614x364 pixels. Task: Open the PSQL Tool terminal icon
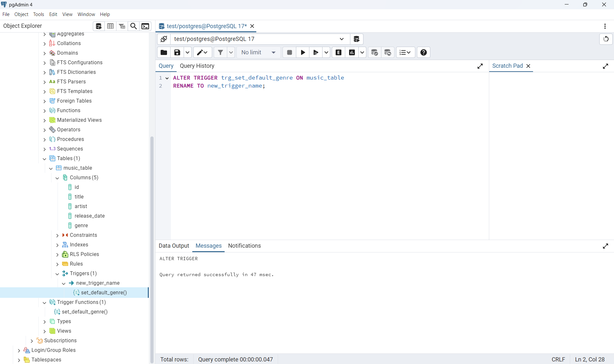tap(145, 26)
